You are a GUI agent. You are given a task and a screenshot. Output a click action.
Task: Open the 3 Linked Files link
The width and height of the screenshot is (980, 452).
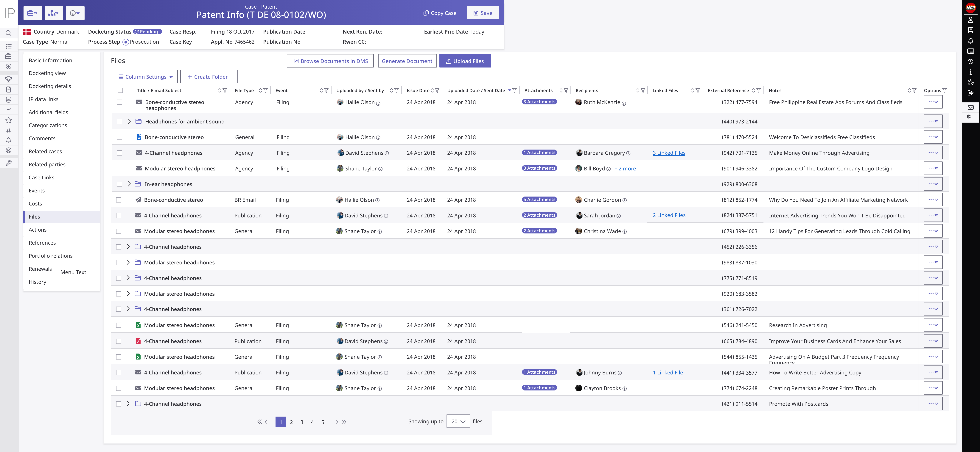669,153
